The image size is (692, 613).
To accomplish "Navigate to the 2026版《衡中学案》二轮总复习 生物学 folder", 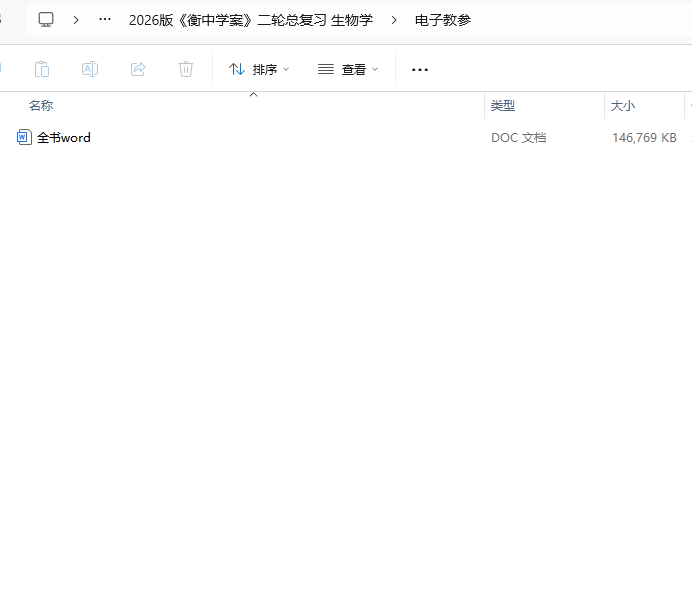I will click(x=250, y=19).
